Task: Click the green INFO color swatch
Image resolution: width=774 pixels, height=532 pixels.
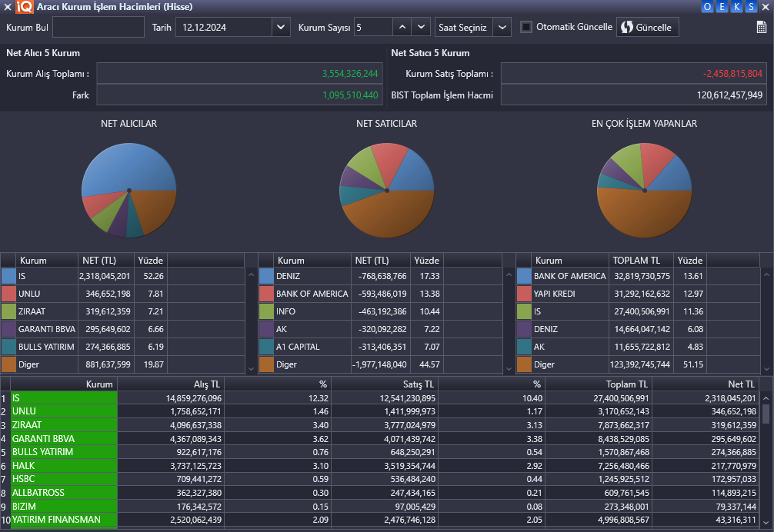Action: (266, 311)
